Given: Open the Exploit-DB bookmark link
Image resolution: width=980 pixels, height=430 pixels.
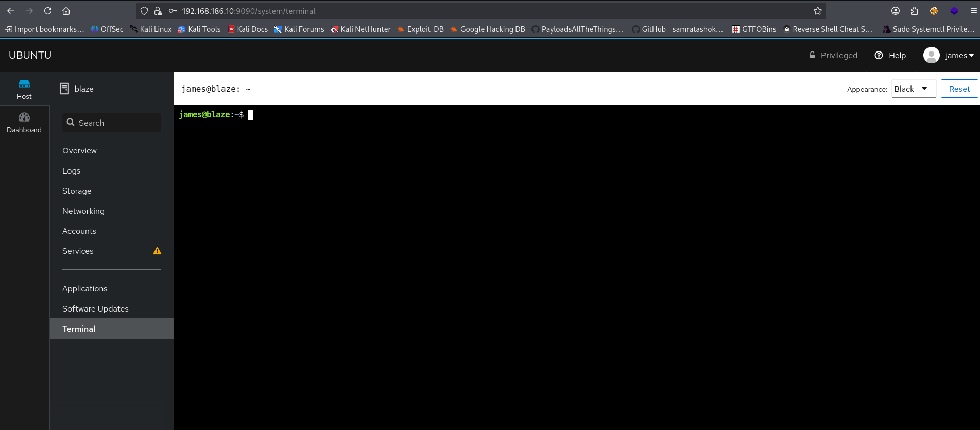Looking at the screenshot, I should click(420, 29).
